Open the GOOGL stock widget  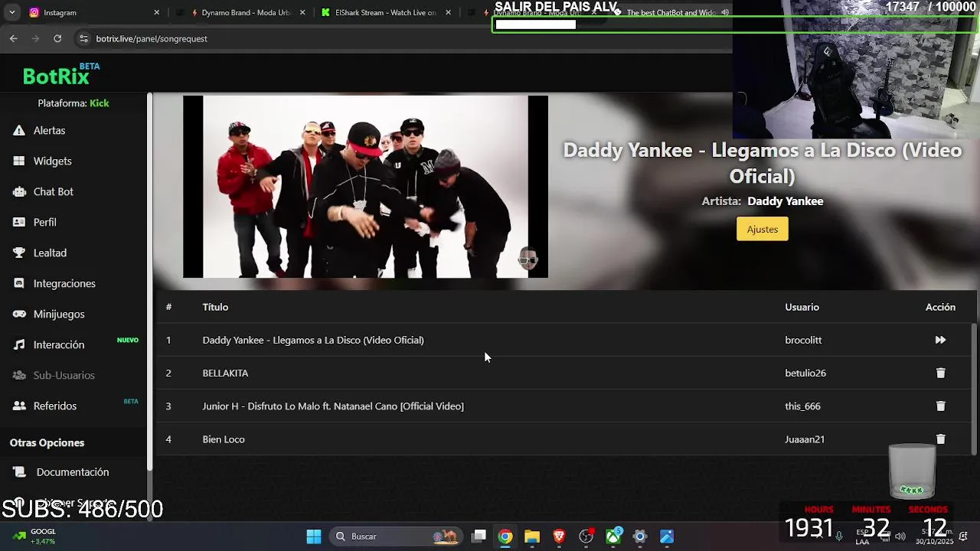click(35, 536)
